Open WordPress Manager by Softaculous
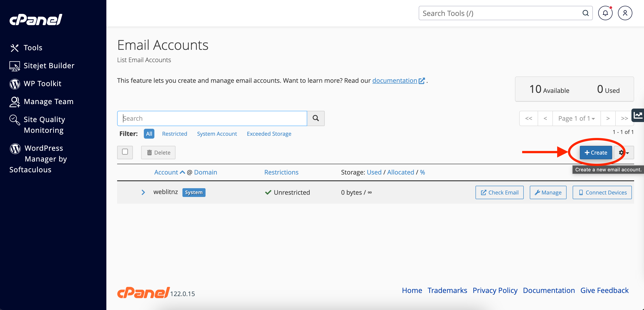This screenshot has height=310, width=644. pyautogui.click(x=38, y=159)
